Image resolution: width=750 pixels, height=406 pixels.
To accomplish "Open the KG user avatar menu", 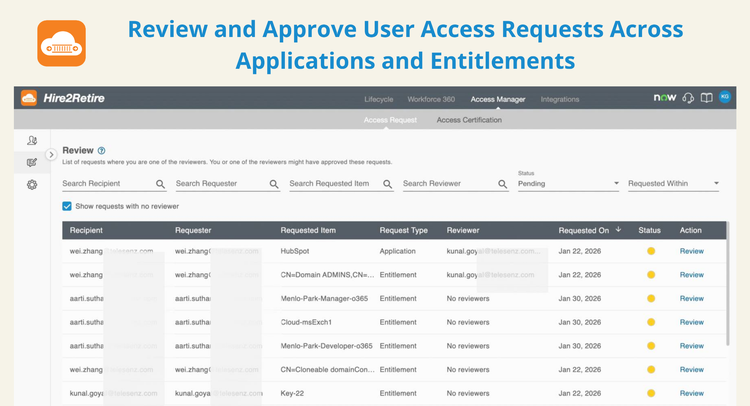I will [725, 97].
